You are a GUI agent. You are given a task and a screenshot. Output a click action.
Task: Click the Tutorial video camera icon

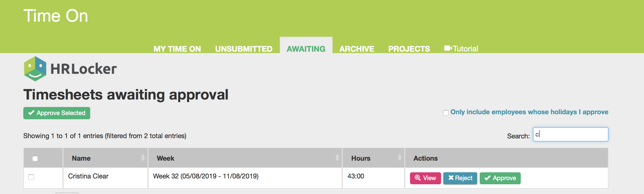pyautogui.click(x=448, y=48)
